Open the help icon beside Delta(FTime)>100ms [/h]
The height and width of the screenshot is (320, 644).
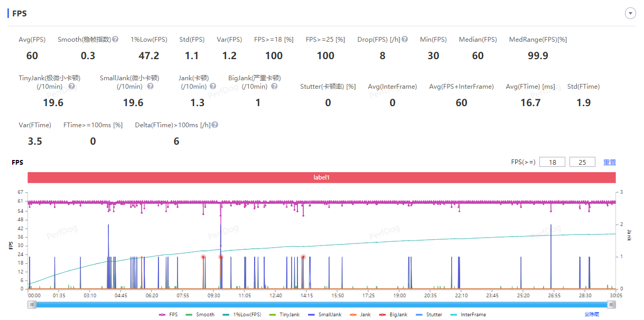pos(215,125)
